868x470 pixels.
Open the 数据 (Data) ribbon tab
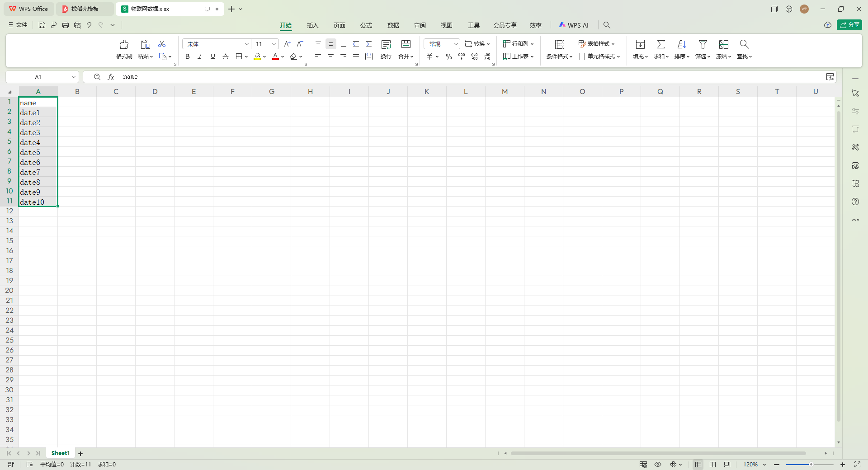[x=393, y=25]
